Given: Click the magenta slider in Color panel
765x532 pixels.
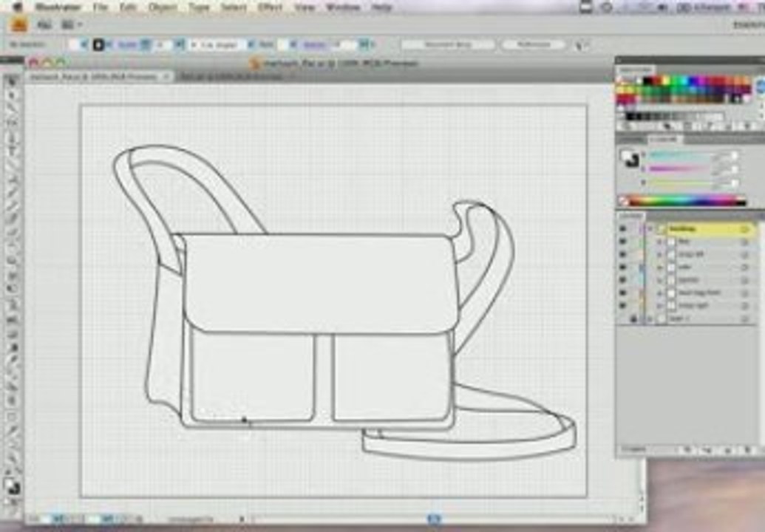Looking at the screenshot, I should point(680,168).
